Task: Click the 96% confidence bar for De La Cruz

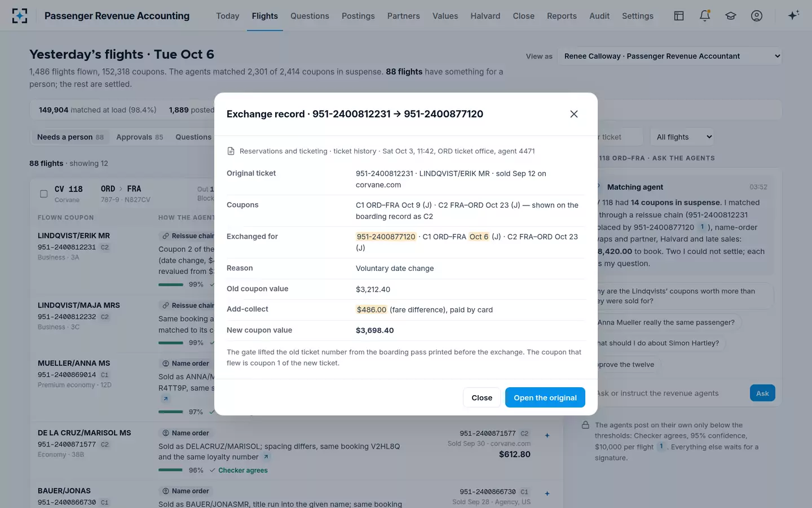Action: pyautogui.click(x=170, y=470)
